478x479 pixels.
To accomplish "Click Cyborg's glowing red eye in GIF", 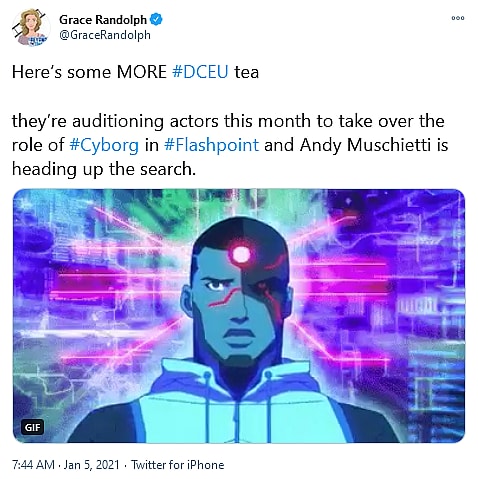I will click(241, 255).
